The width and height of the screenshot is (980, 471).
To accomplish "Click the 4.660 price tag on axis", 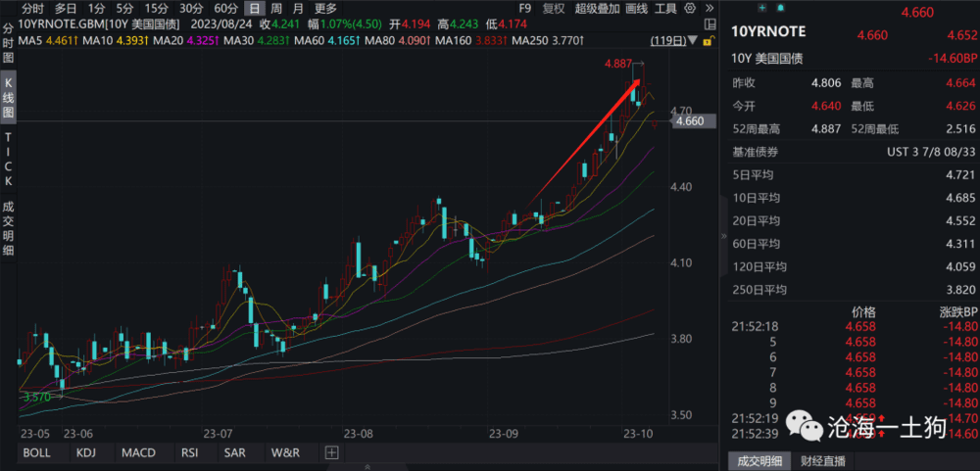I will 691,121.
